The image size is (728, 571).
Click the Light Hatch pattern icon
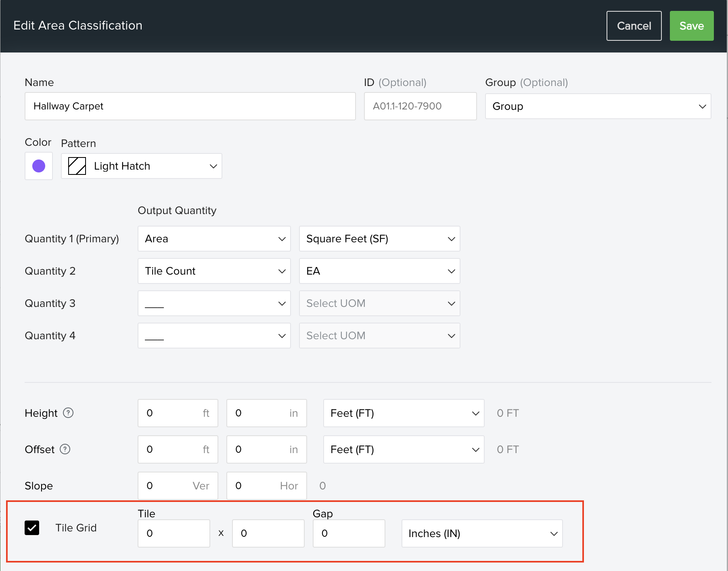click(x=77, y=166)
